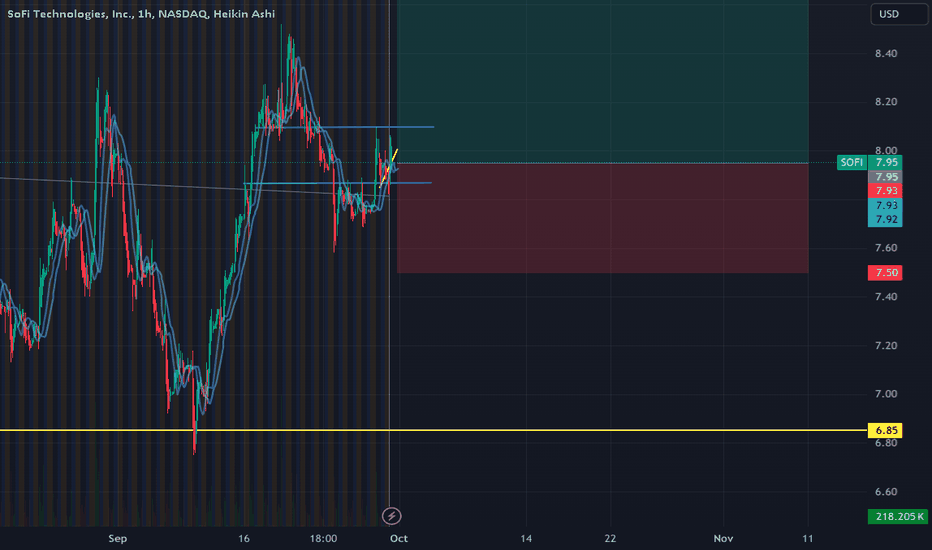Viewport: 932px width, 550px height.
Task: Click the 16 date label on time axis
Action: pyautogui.click(x=244, y=539)
